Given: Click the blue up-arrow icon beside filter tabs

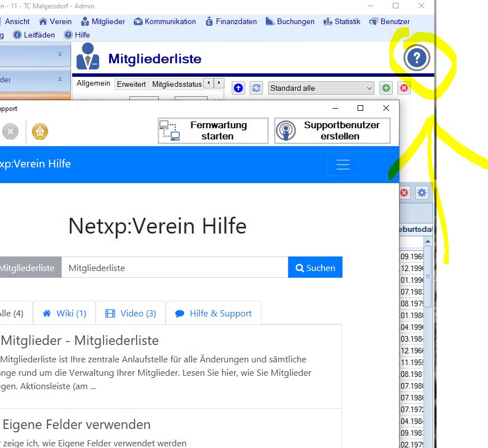Looking at the screenshot, I should pos(238,88).
